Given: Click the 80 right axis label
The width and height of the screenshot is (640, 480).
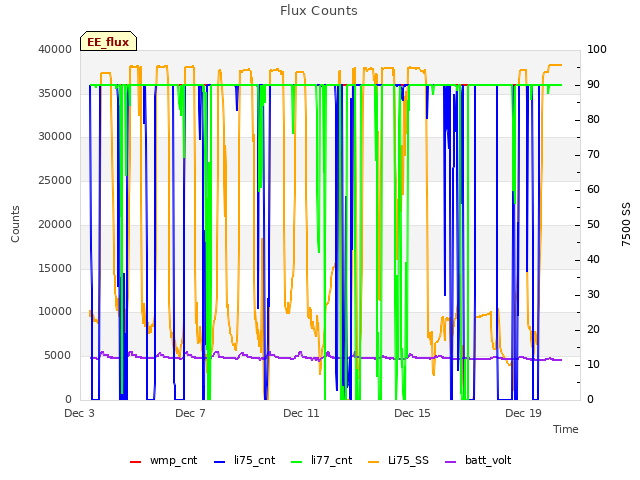Looking at the screenshot, I should click(593, 120).
